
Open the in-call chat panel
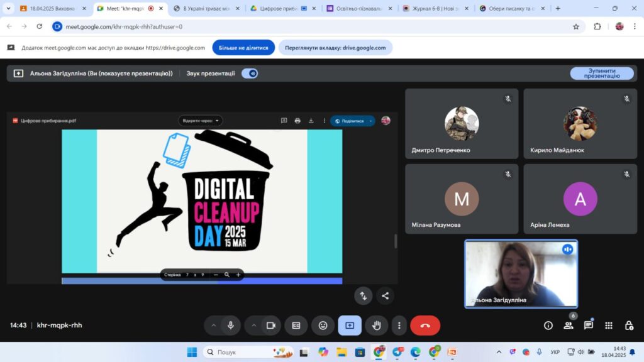(589, 326)
